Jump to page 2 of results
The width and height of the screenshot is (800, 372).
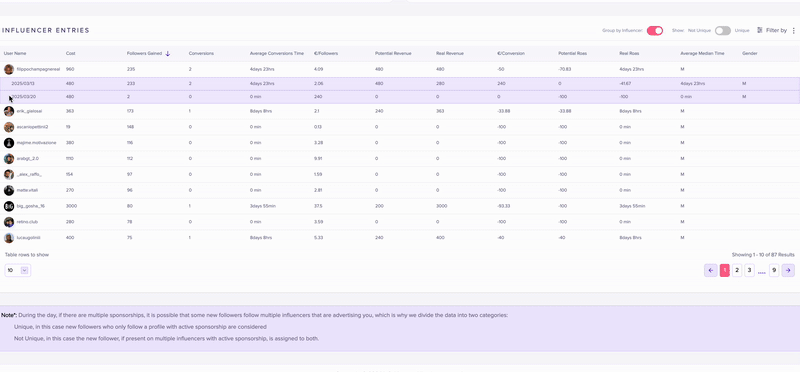pos(737,270)
